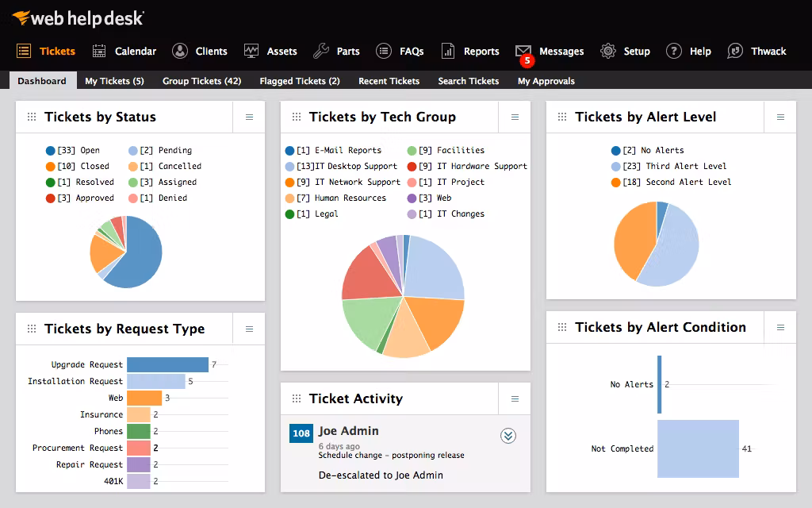812x508 pixels.
Task: Open Clients via the person icon
Action: (180, 51)
